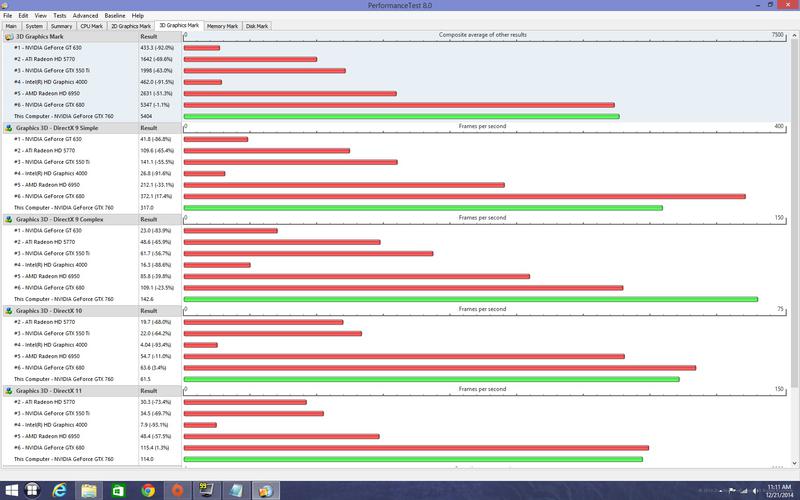Launch Google Chrome from the taskbar
Image resolution: width=800 pixels, height=500 pixels.
(x=148, y=491)
